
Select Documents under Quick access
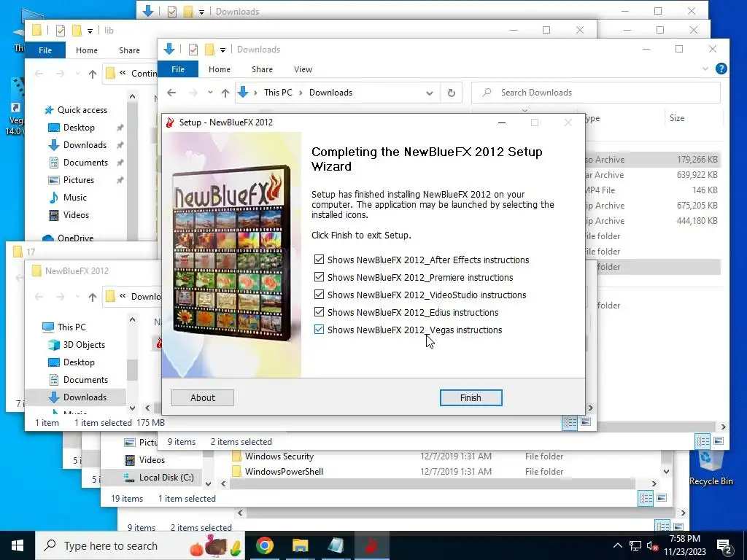click(85, 163)
